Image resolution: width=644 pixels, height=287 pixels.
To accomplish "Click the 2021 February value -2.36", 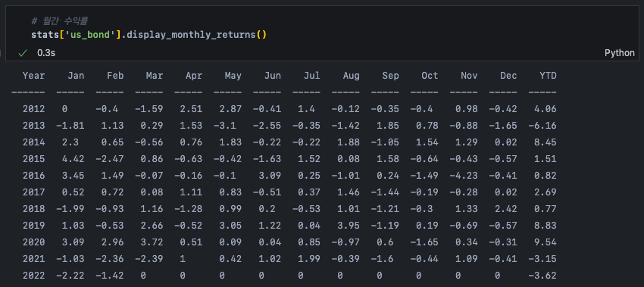I will 110,259.
